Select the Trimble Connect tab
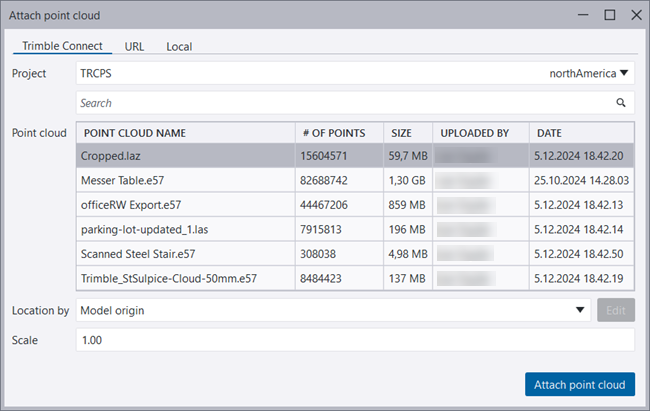The height and width of the screenshot is (411, 650). 62,46
